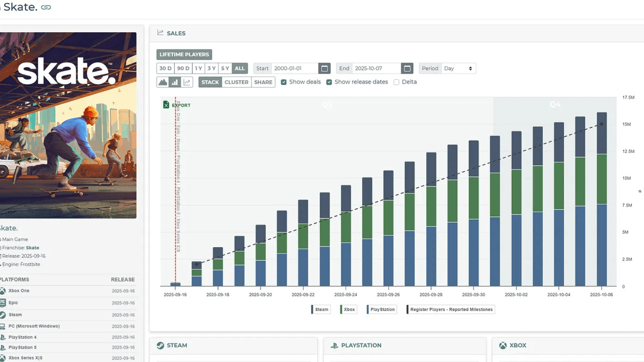Enable the Delta checkbox
644x362 pixels.
[x=396, y=82]
